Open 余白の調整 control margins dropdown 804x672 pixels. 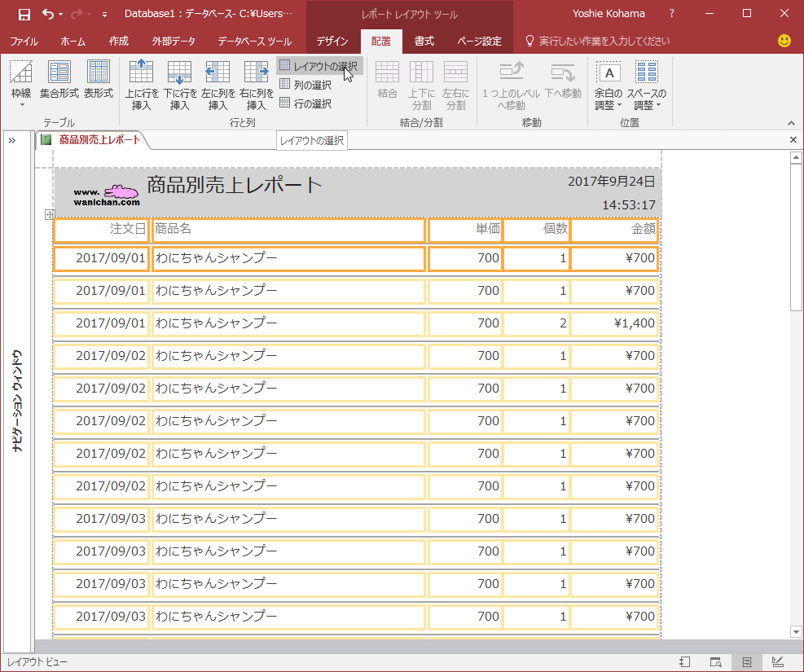[x=608, y=85]
